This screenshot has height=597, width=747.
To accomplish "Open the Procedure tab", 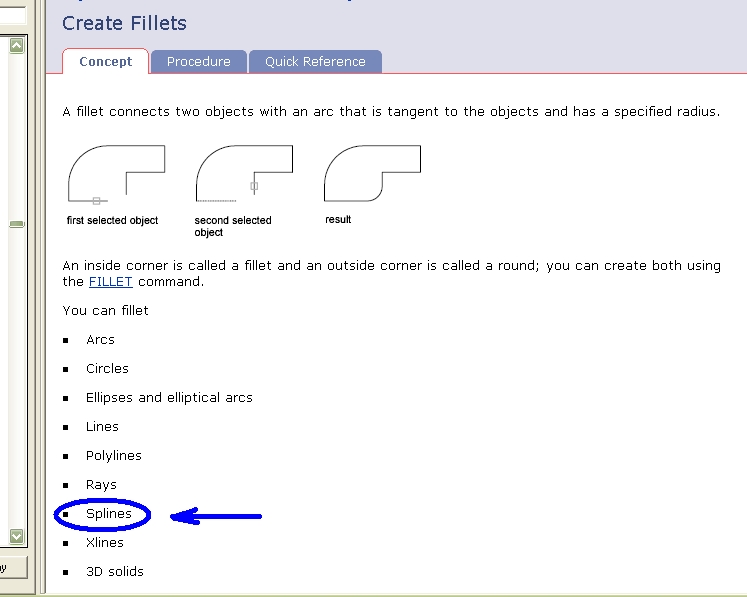I will tap(198, 62).
